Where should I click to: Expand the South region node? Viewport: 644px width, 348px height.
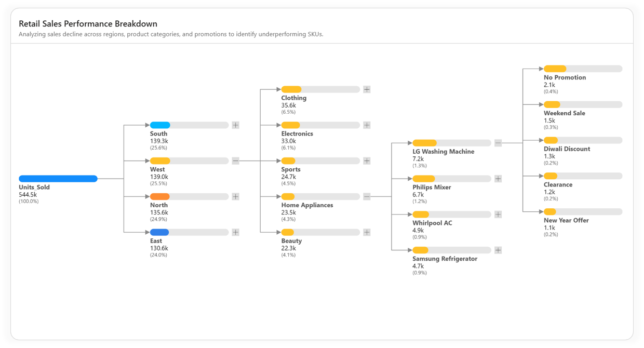(235, 125)
